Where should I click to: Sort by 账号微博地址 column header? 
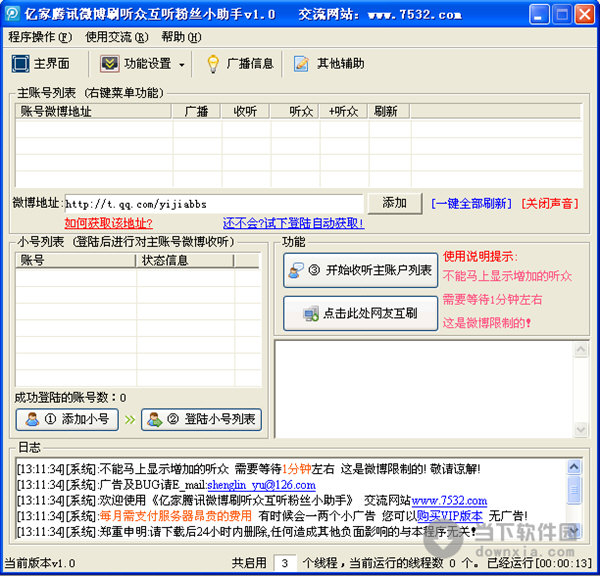coord(93,111)
